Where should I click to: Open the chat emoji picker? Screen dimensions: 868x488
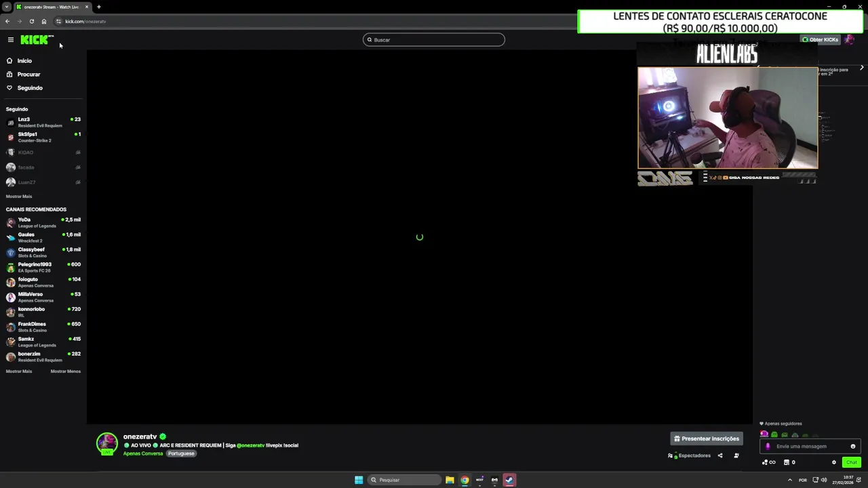853,447
